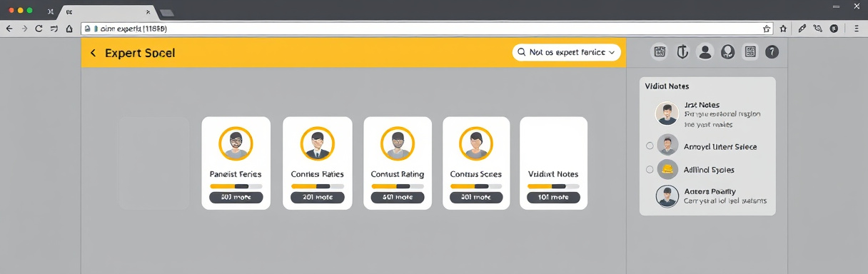Reload the page in the browser

(39, 29)
